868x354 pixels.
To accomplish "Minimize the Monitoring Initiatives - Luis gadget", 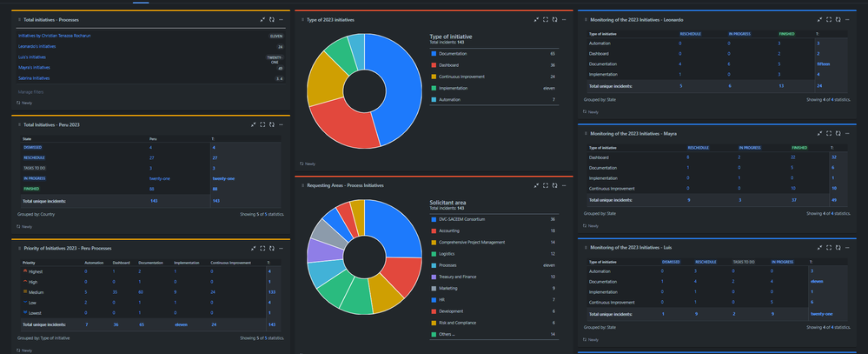I will point(820,247).
